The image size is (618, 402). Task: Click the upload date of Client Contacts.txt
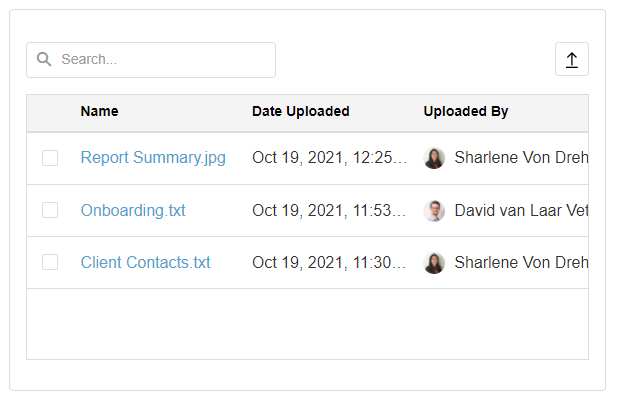coord(329,263)
